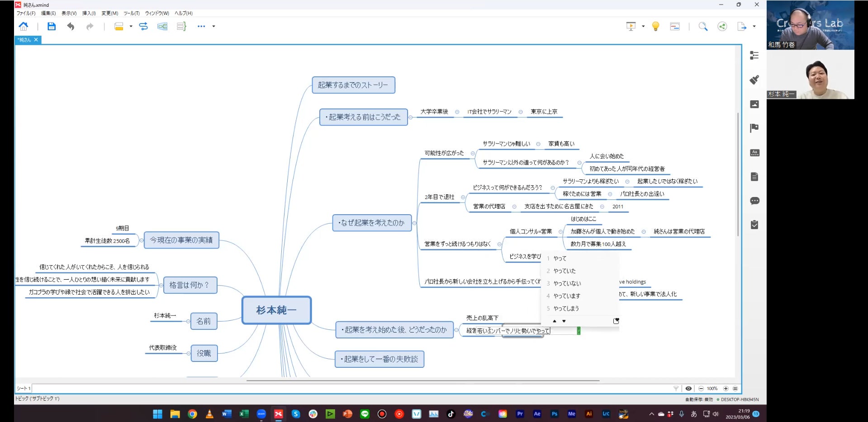Undo the last action
The height and width of the screenshot is (422, 868).
(71, 27)
